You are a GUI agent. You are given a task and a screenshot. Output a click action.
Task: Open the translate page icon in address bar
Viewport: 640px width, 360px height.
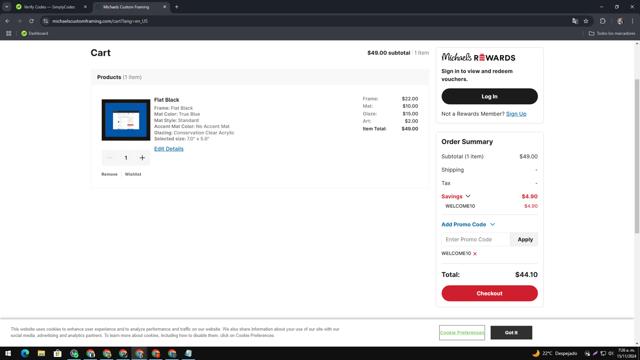575,21
